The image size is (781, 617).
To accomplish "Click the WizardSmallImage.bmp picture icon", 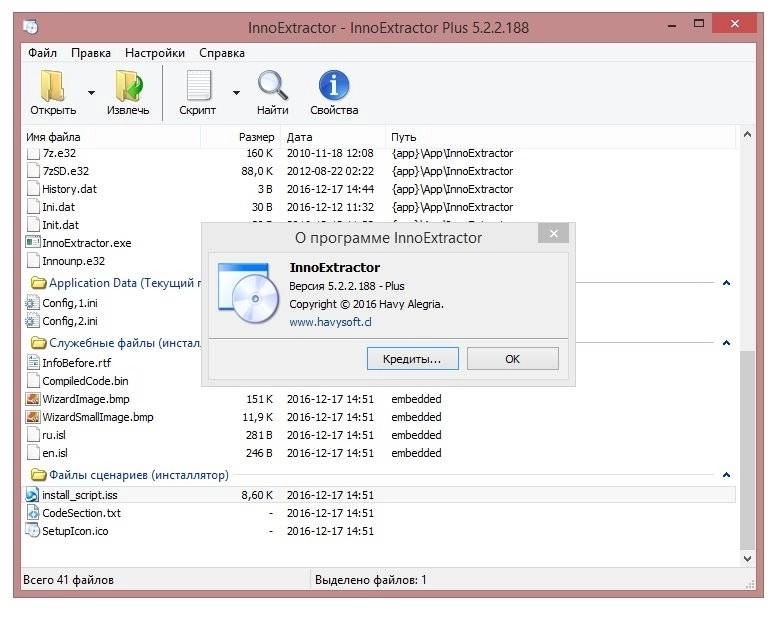I will (33, 417).
